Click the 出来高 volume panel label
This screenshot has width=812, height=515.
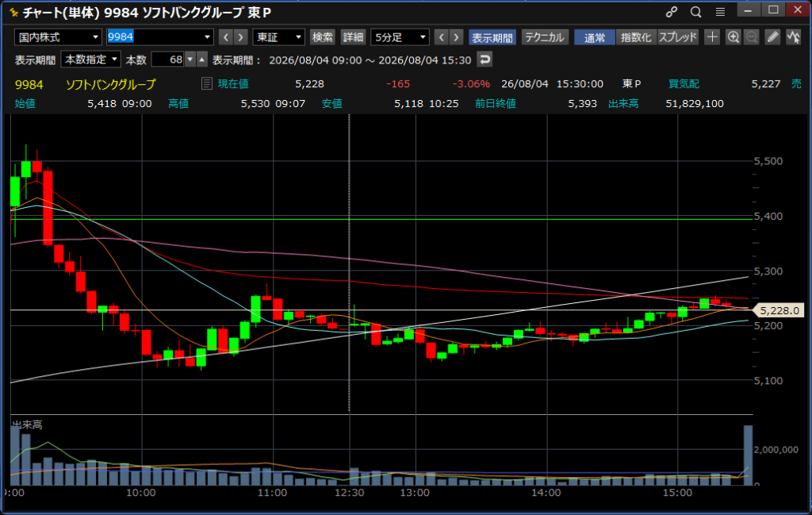coord(28,425)
